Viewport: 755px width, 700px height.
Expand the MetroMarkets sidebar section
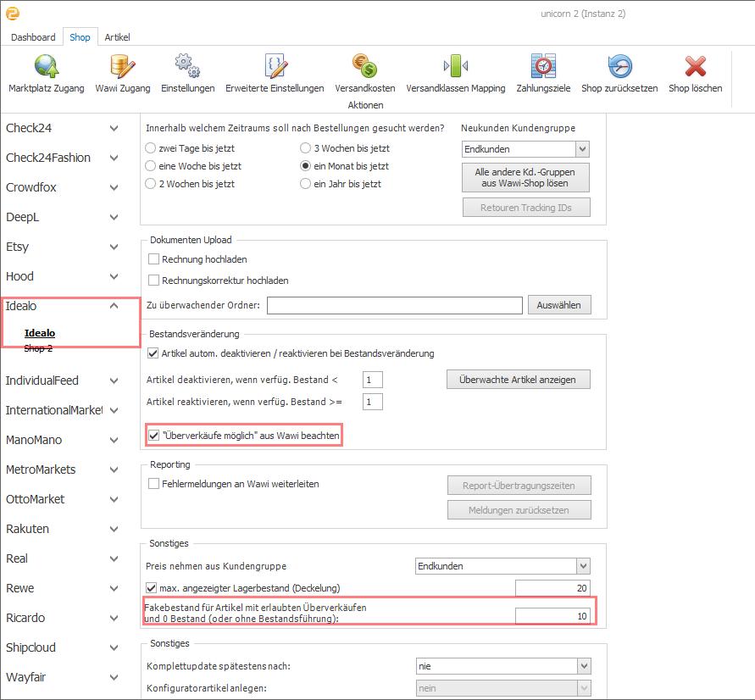click(114, 469)
